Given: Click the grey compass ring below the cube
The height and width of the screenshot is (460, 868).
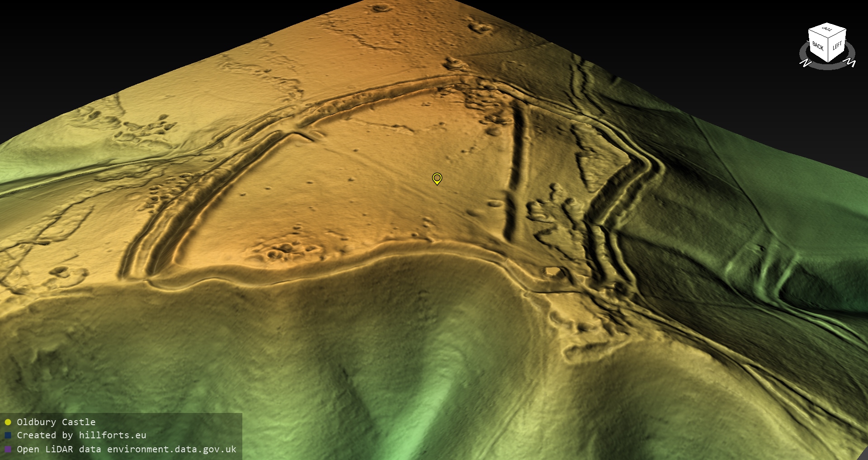Looking at the screenshot, I should coord(827,67).
